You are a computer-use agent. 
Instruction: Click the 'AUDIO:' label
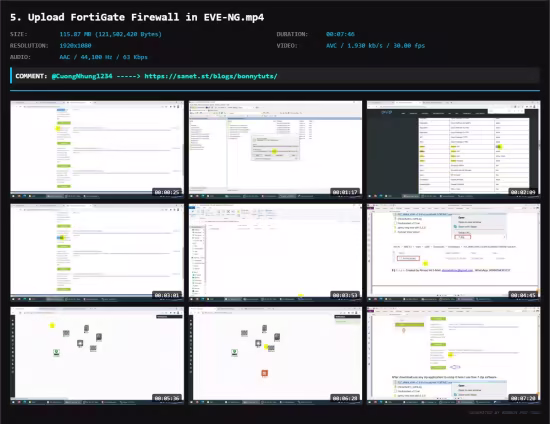pyautogui.click(x=20, y=57)
